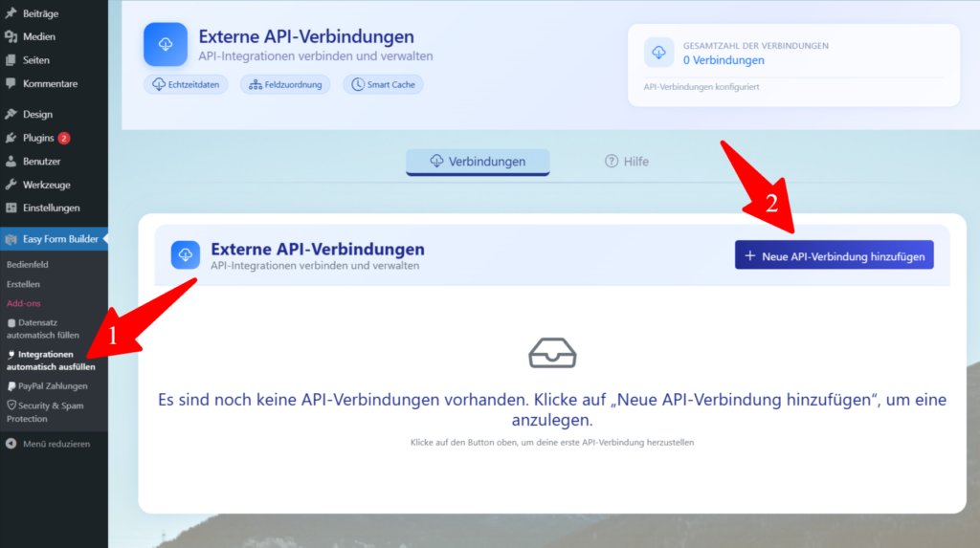Open Datensatz automatisch füllen
This screenshot has height=548, width=980.
click(x=42, y=329)
